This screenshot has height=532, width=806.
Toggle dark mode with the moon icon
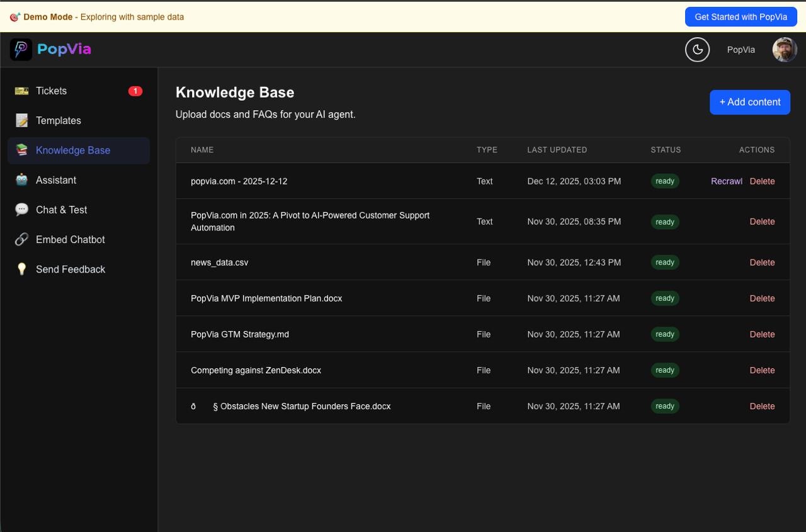click(697, 49)
